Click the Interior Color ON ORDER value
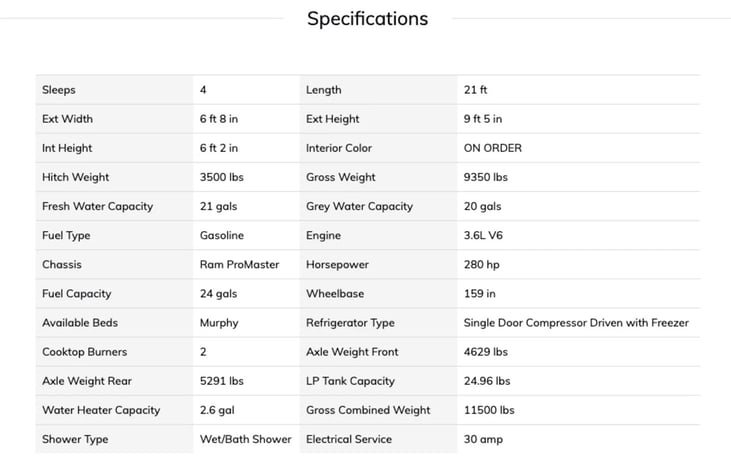This screenshot has height=469, width=731. (492, 148)
